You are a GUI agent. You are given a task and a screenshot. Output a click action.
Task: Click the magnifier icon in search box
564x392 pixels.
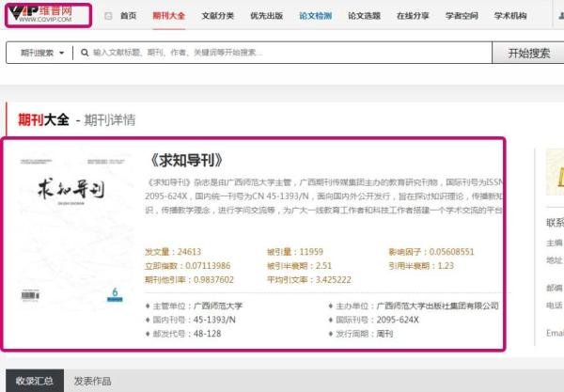(85, 53)
